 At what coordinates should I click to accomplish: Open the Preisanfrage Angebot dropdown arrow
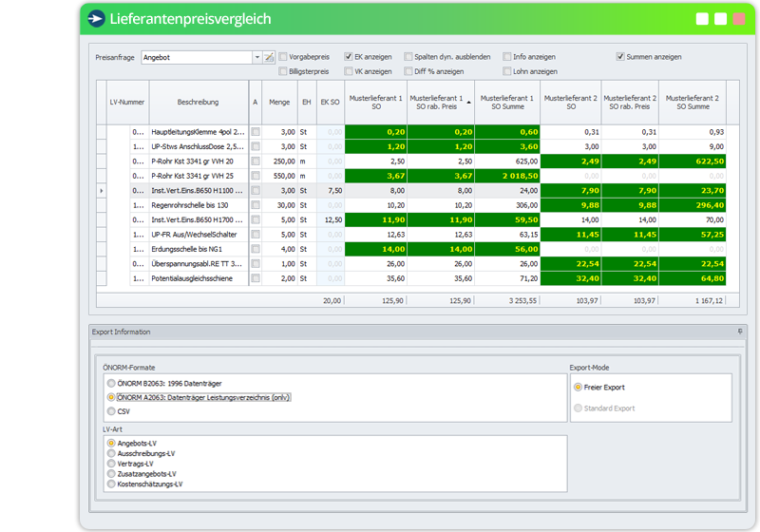tap(256, 57)
